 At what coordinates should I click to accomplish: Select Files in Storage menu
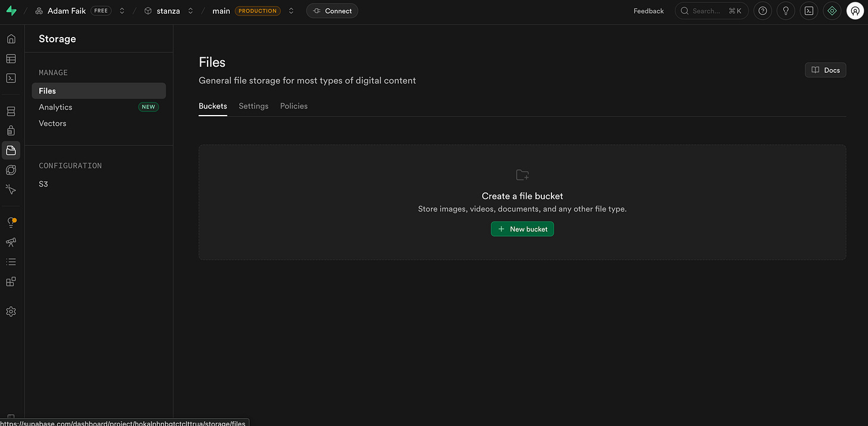[x=99, y=91]
